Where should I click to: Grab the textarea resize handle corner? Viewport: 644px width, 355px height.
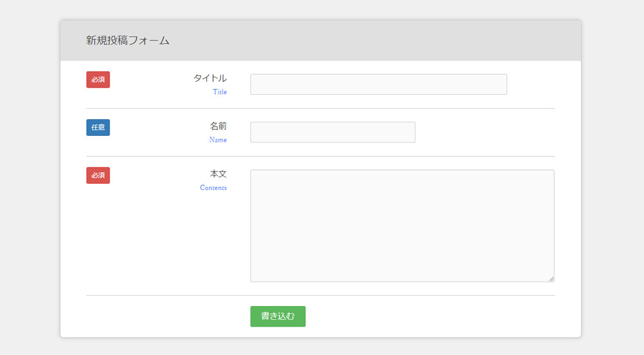click(x=551, y=279)
